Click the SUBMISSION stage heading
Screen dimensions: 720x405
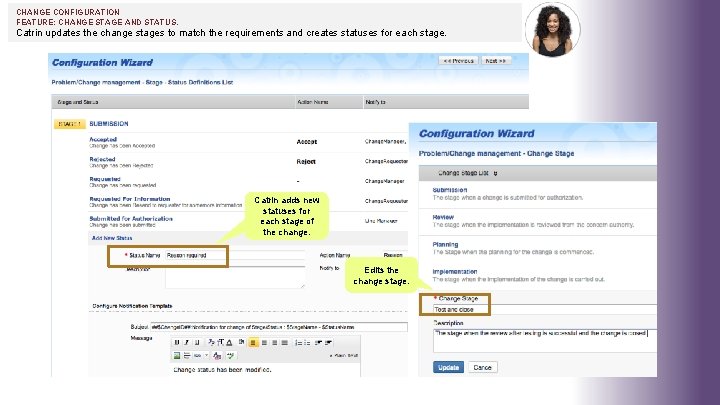coord(109,124)
